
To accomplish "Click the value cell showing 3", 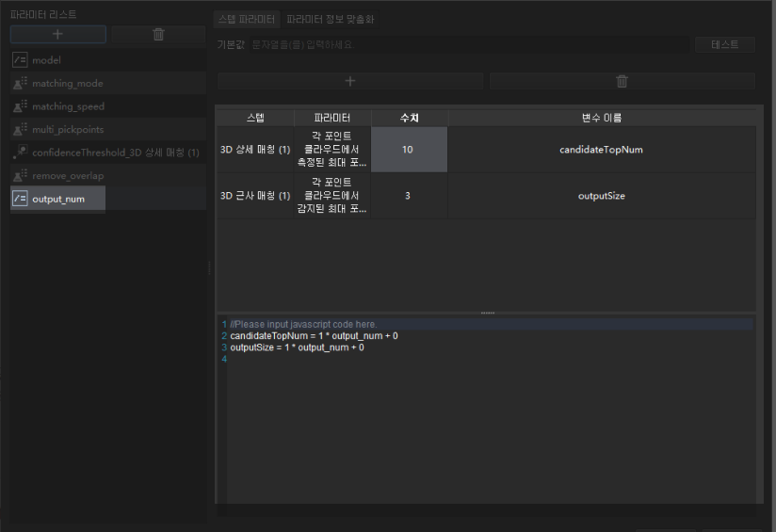I will [x=410, y=196].
